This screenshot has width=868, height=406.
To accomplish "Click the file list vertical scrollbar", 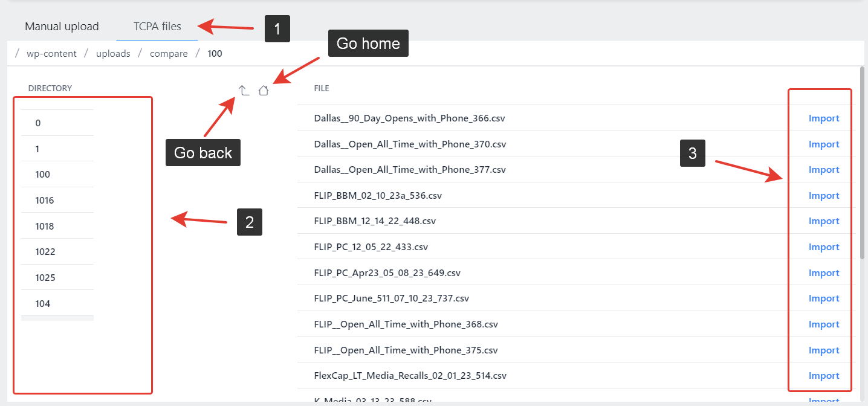I will [x=861, y=163].
